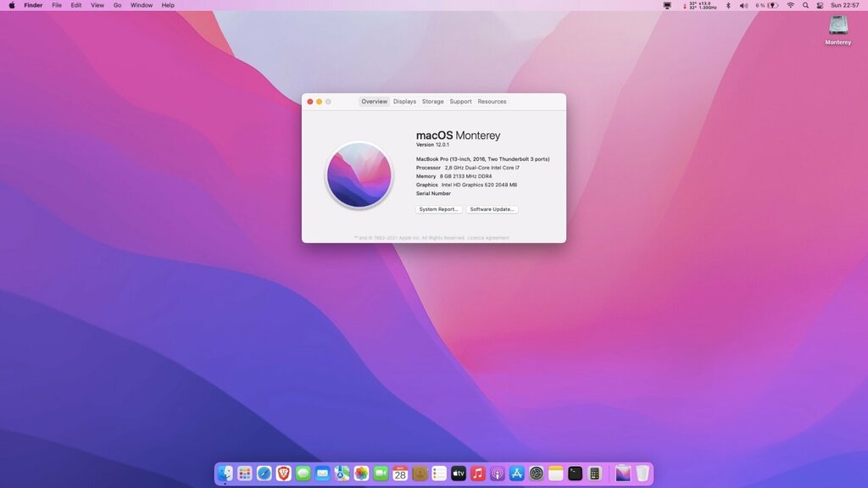868x488 pixels.
Task: Launch Safari from the dock
Action: [x=264, y=474]
